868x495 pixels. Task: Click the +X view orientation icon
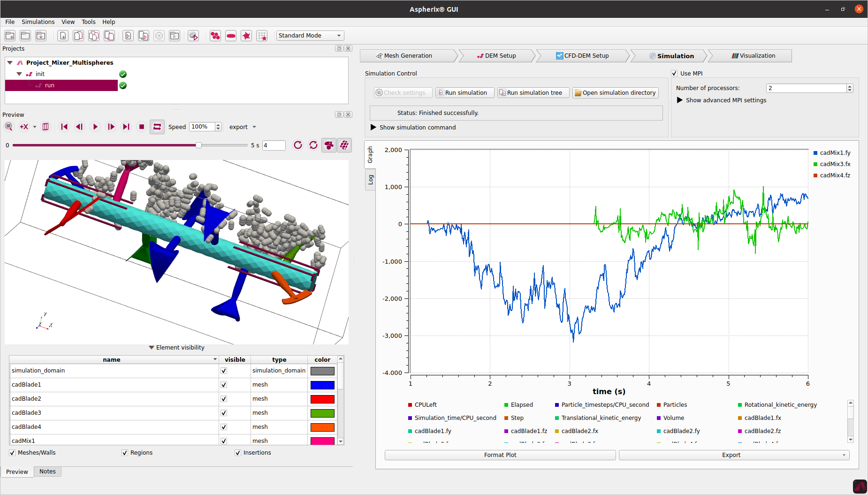(x=24, y=127)
